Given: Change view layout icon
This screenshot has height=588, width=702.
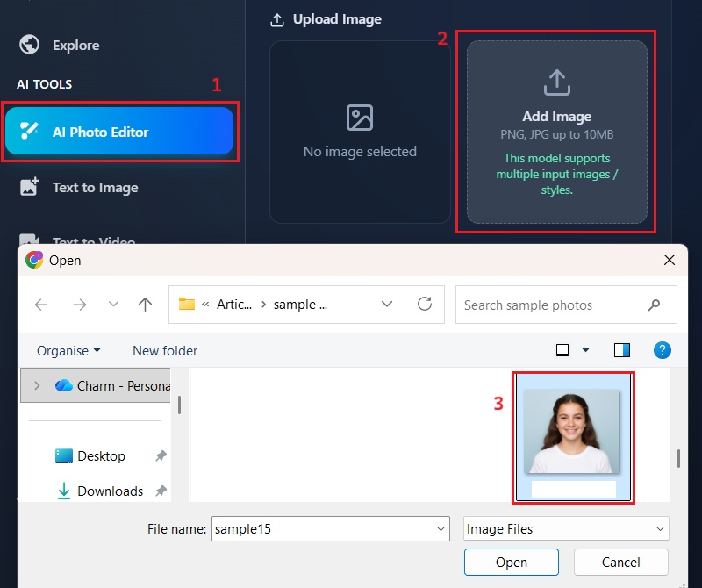Looking at the screenshot, I should pyautogui.click(x=562, y=350).
